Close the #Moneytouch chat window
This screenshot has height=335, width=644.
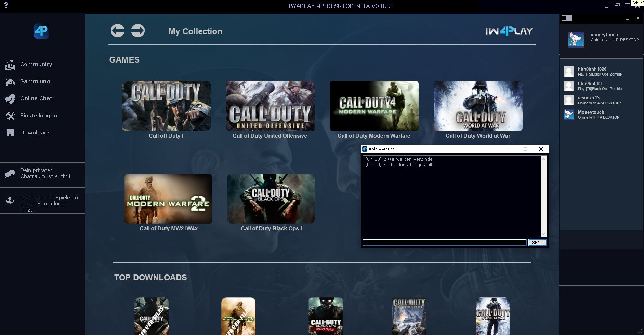[541, 149]
